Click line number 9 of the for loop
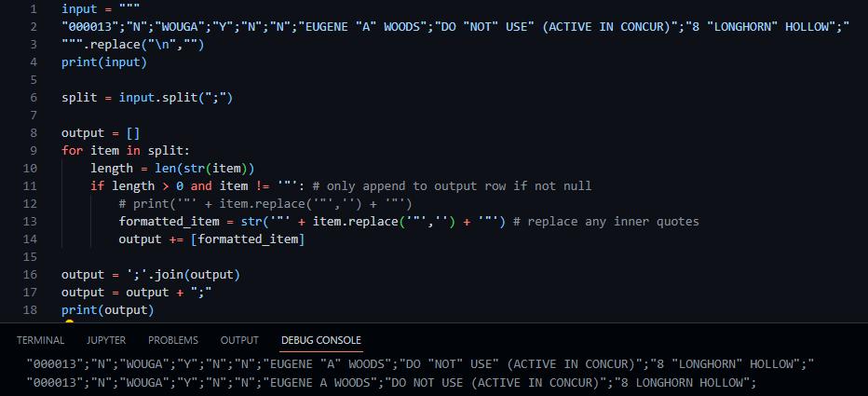868x396 pixels. 34,151
